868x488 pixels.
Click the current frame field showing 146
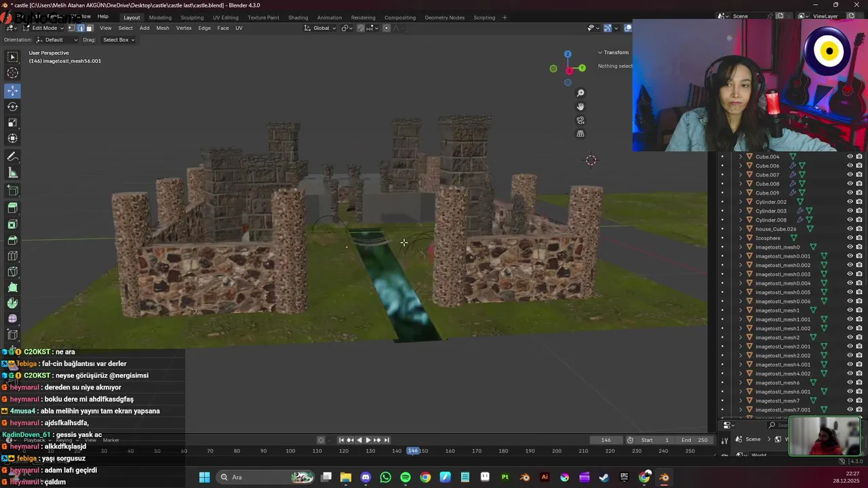point(606,440)
